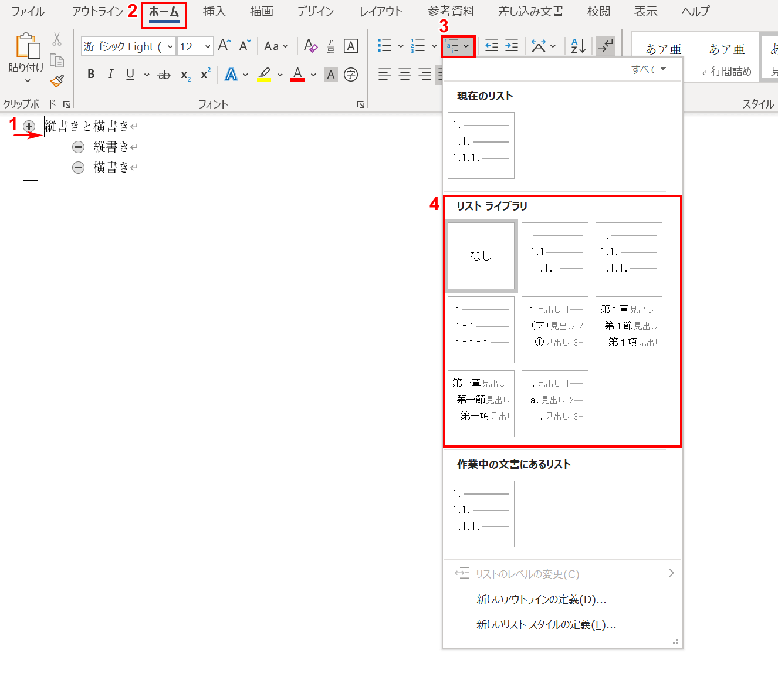
Task: Click the outline marker beside 横書き
Action: [x=78, y=168]
